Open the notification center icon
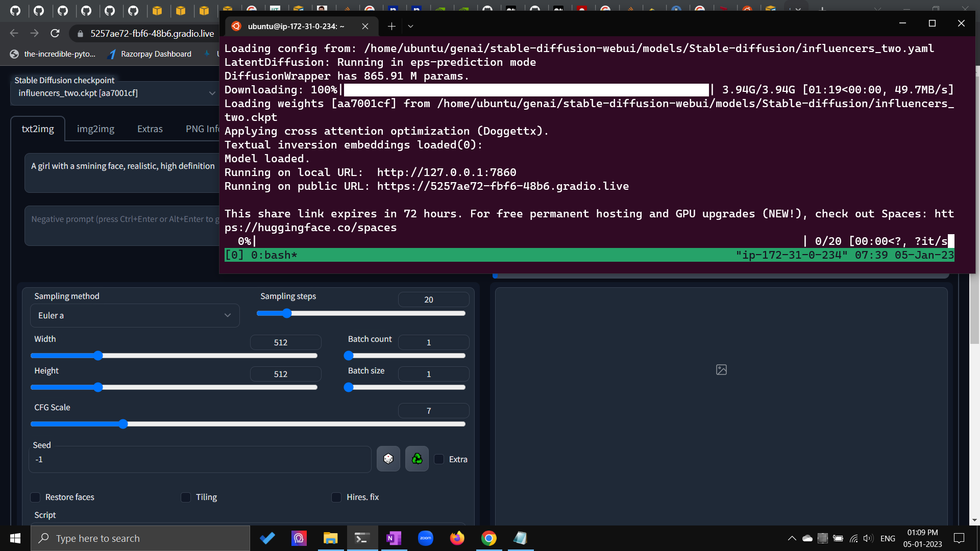 [959, 538]
